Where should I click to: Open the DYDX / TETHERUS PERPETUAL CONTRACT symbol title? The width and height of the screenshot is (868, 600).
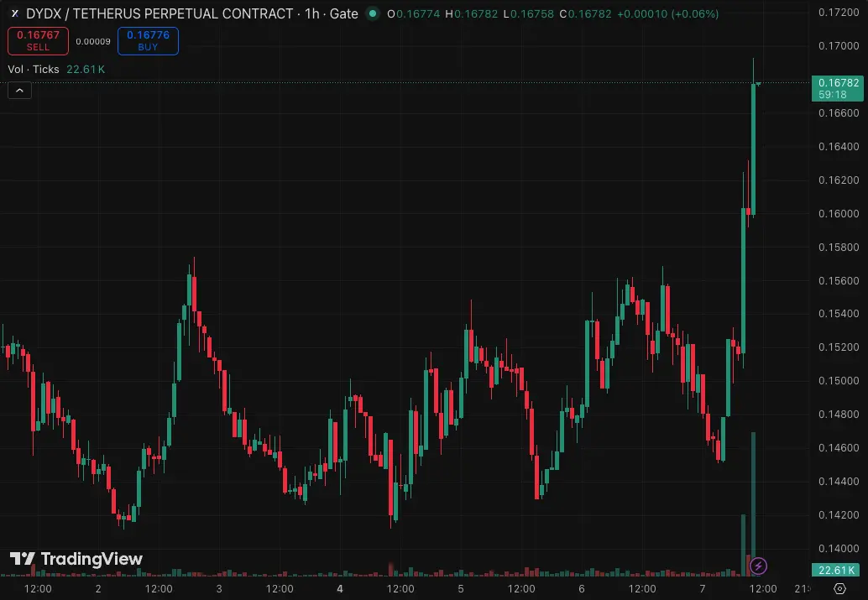159,13
